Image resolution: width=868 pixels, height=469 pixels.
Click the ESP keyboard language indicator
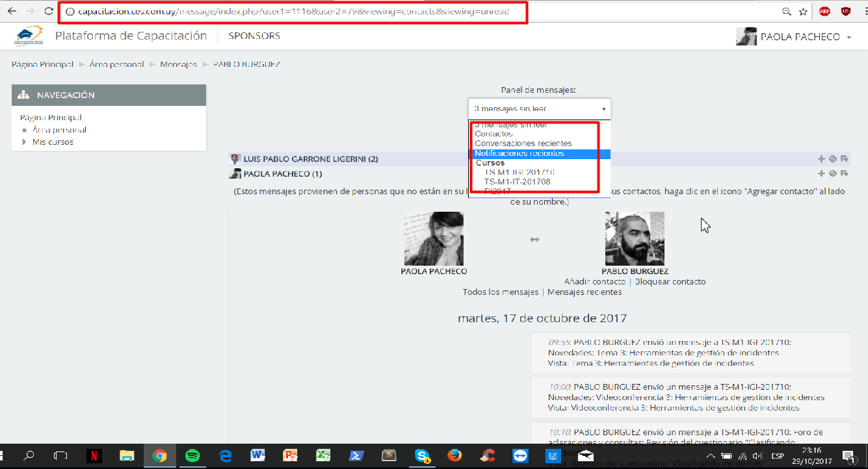(x=777, y=455)
